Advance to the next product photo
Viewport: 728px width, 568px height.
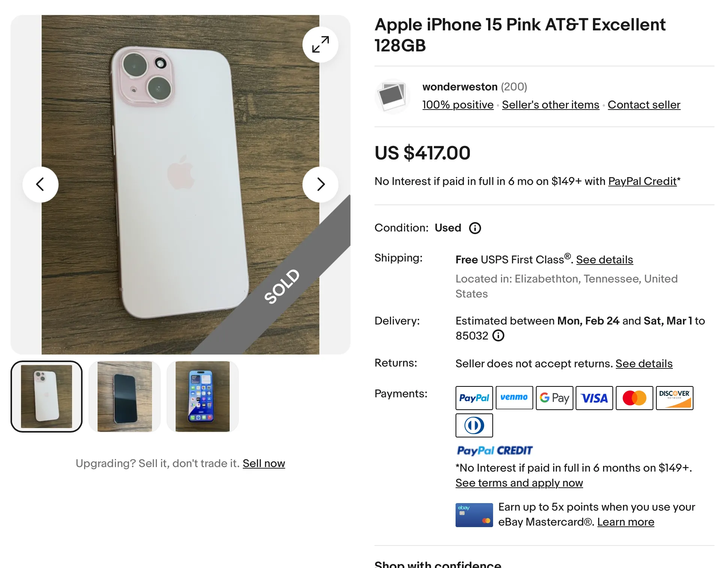pyautogui.click(x=320, y=184)
